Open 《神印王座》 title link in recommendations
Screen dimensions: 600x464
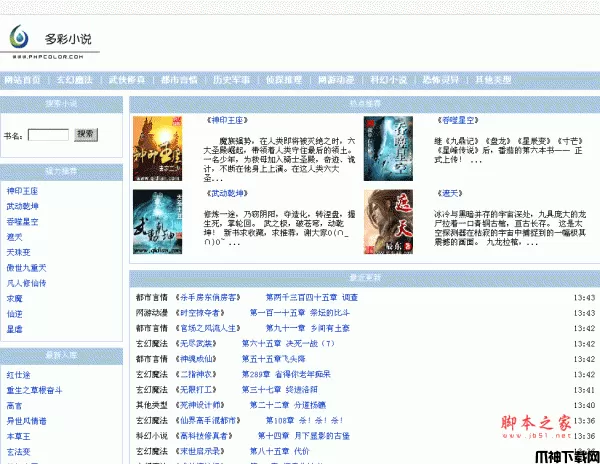(226, 119)
